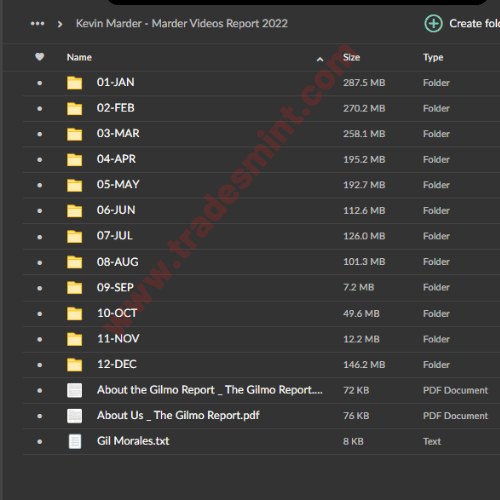Open Kevin Marder - Marder Videos Report 2022 breadcrumb
Viewport: 500px width, 500px height.
point(182,24)
